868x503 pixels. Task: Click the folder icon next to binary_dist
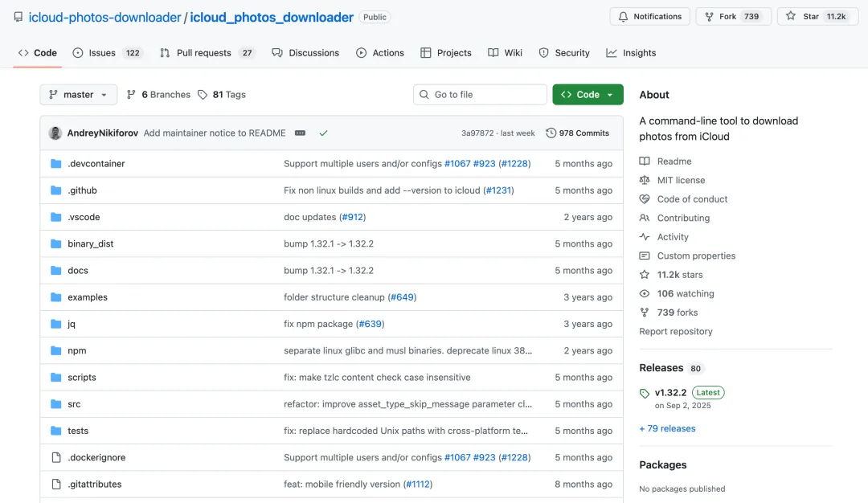[x=56, y=243]
